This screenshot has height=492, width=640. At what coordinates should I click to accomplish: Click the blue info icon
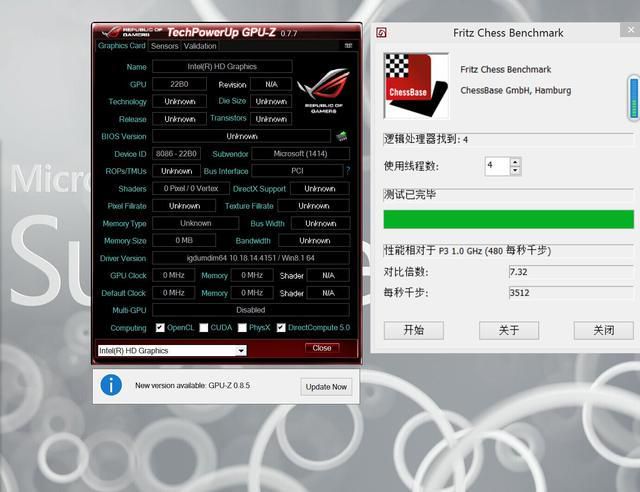[x=111, y=385]
